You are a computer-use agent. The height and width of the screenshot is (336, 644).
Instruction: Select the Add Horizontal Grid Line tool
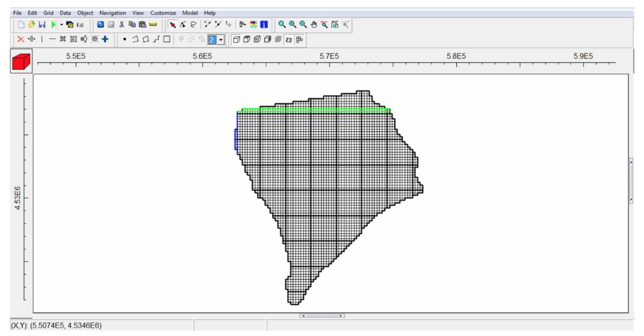[x=52, y=39]
